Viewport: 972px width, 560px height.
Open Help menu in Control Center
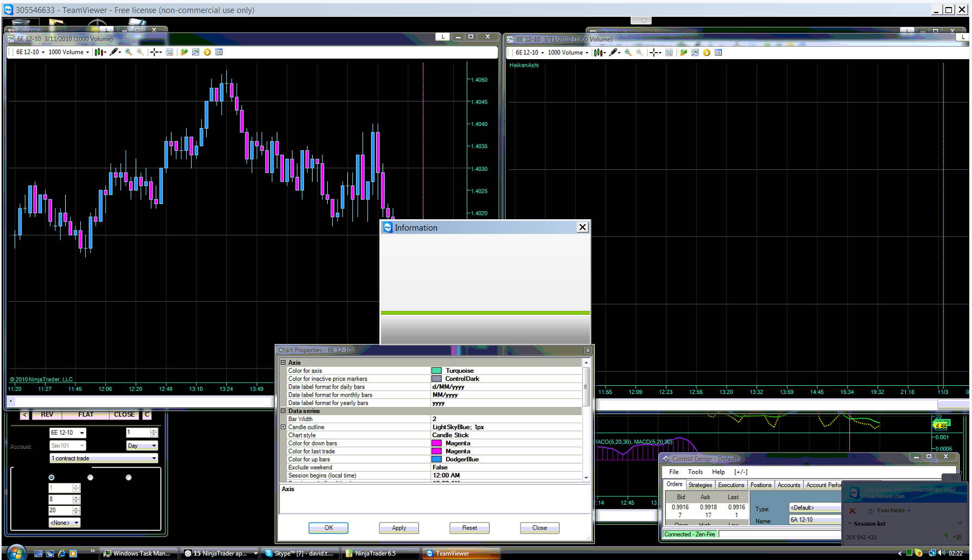pos(719,472)
